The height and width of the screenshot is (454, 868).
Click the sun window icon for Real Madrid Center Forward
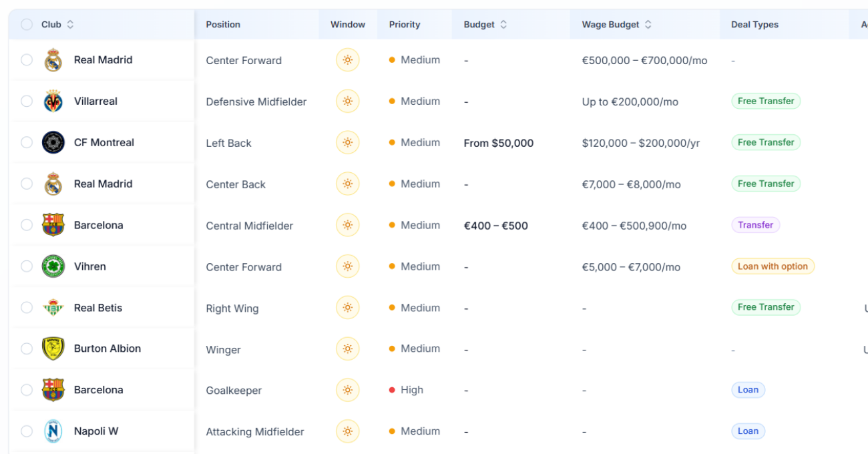point(347,59)
